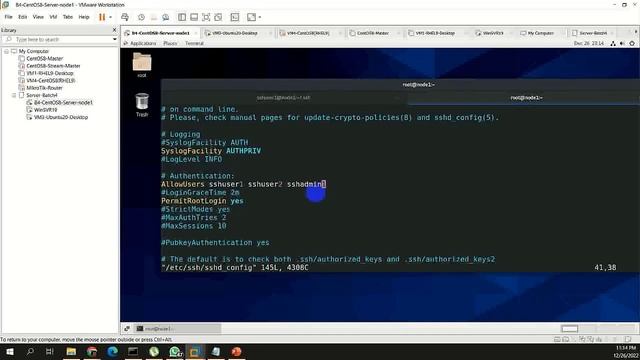The height and width of the screenshot is (360, 640).
Task: Open the Terminal menu in GNOME bar
Action: [x=194, y=43]
